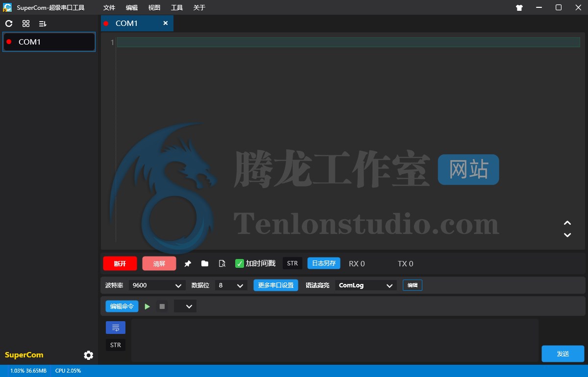Click the send text input area
This screenshot has width=588, height=377.
pos(335,340)
